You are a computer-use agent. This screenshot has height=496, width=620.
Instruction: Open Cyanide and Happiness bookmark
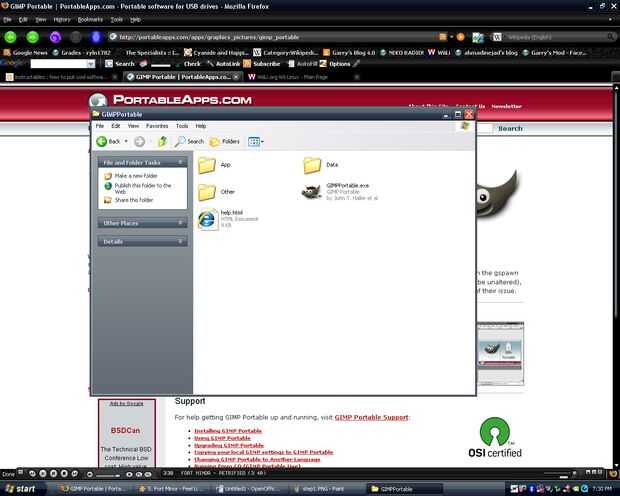pyautogui.click(x=217, y=53)
